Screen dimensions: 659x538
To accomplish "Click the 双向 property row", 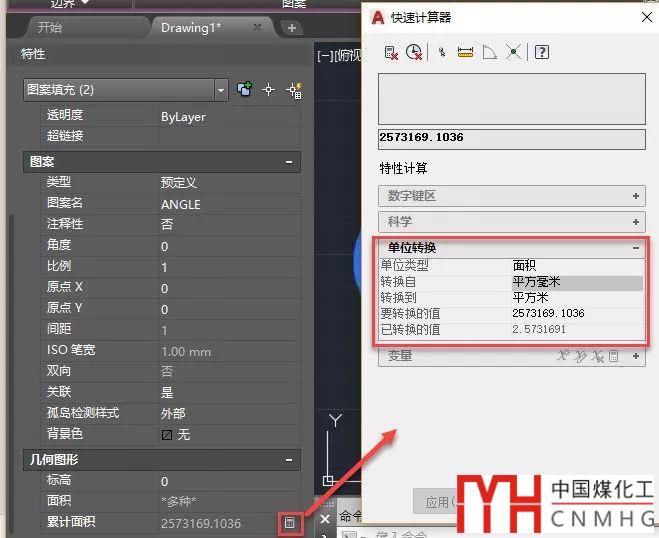I will 171,372.
